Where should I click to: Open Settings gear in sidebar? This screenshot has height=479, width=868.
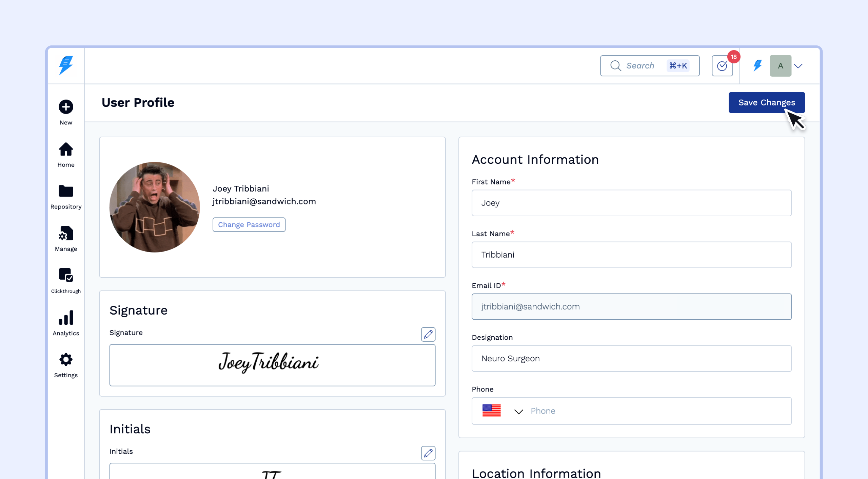[66, 360]
